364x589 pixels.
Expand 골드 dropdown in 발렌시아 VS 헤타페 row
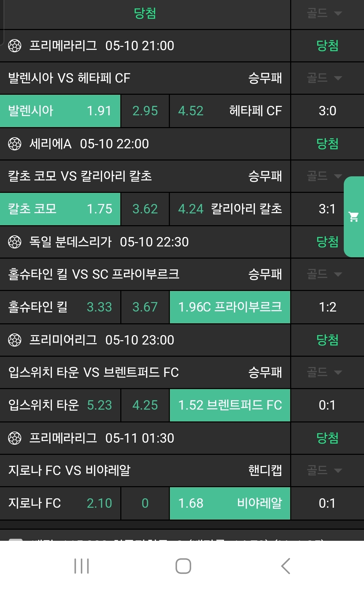(x=324, y=78)
